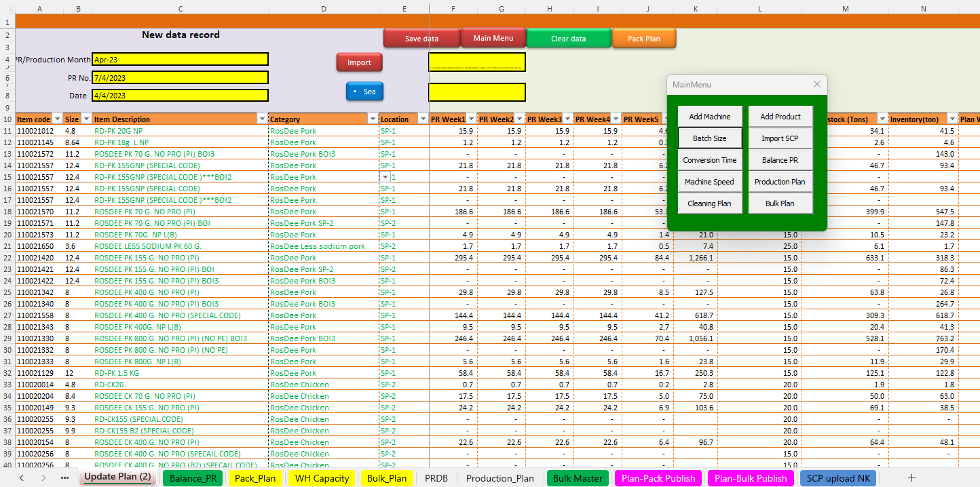The image size is (980, 487).
Task: Add a new sheet with plus icon
Action: point(911,478)
